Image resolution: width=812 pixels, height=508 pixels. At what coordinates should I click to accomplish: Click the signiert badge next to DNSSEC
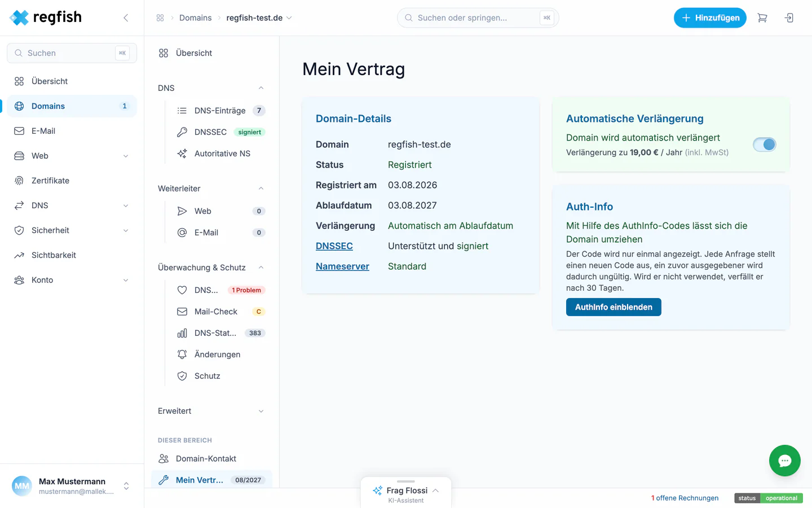tap(249, 132)
